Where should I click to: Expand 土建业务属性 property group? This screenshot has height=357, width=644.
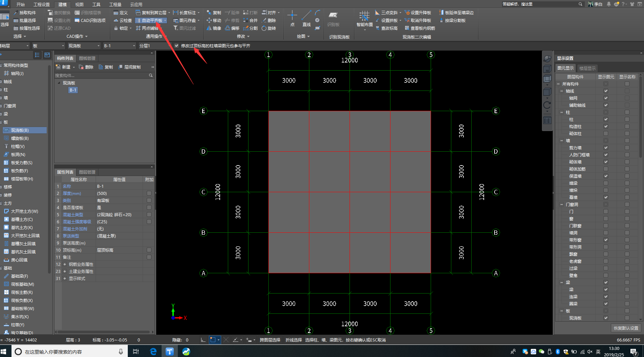(65, 271)
